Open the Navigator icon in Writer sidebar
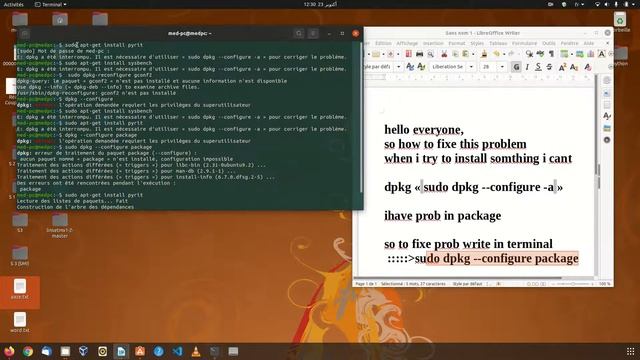The width and height of the screenshot is (640, 360). tap(607, 140)
